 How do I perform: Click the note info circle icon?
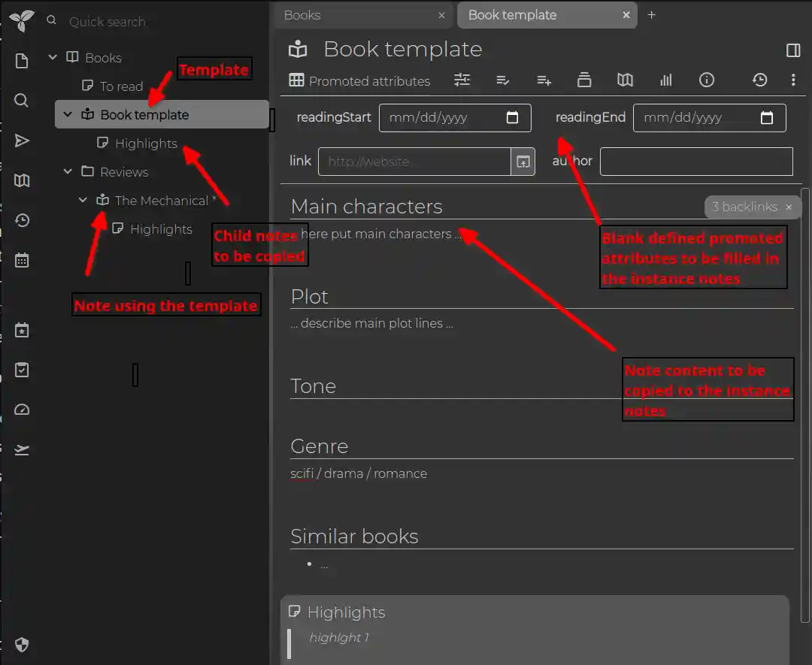point(706,80)
